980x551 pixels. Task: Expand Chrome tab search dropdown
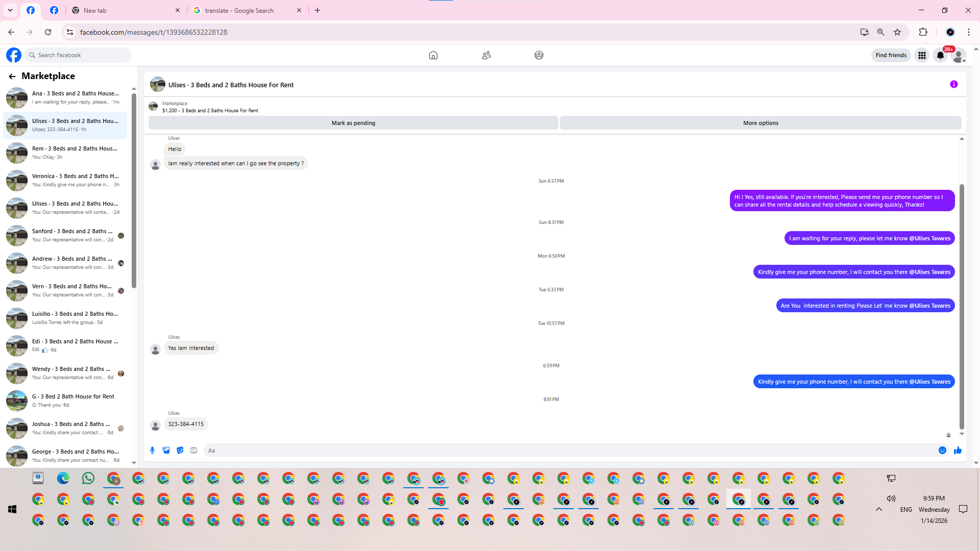coord(10,10)
